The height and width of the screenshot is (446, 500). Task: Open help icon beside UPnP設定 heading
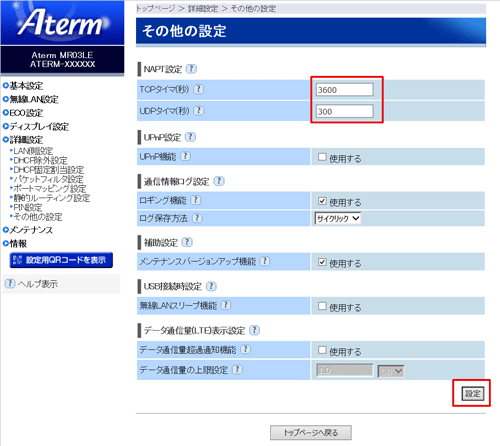[190, 137]
